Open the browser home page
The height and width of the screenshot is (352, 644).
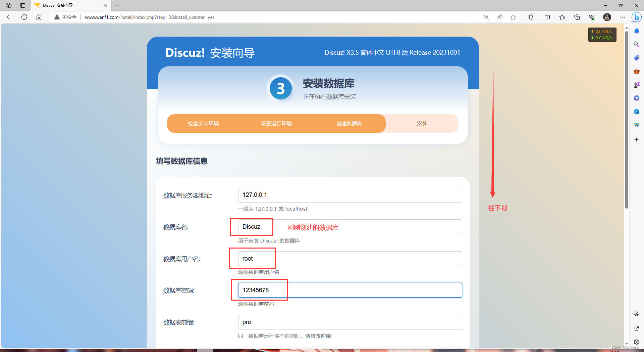(x=39, y=17)
